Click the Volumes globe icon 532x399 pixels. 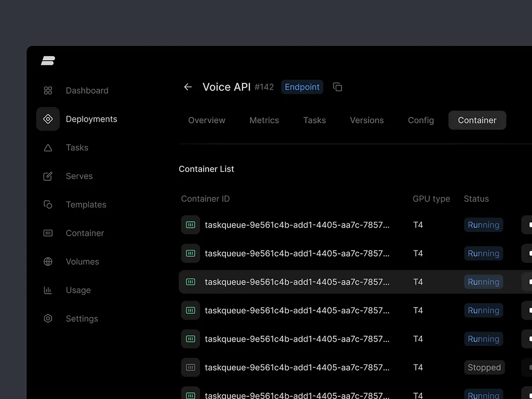point(48,262)
